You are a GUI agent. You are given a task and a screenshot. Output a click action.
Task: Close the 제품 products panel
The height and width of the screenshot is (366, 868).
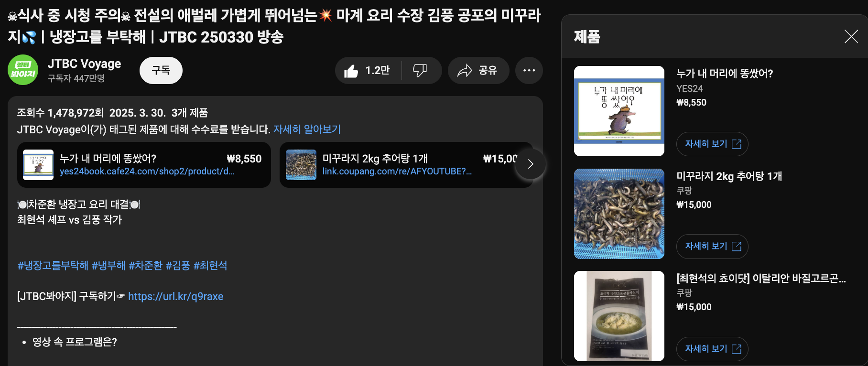coord(851,36)
